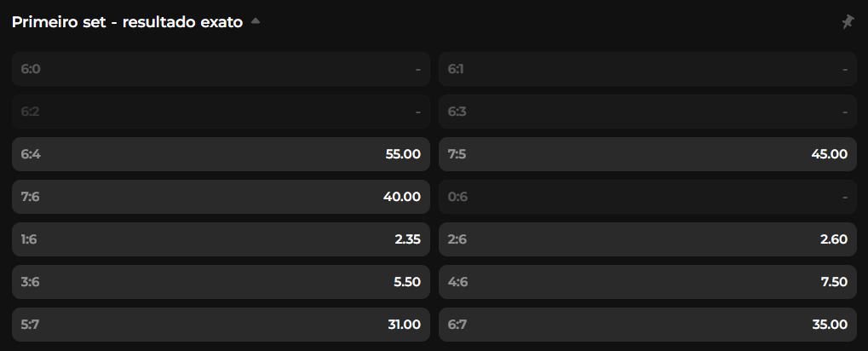Image resolution: width=868 pixels, height=351 pixels.
Task: Click the suspended 6:2 score row
Action: click(221, 112)
